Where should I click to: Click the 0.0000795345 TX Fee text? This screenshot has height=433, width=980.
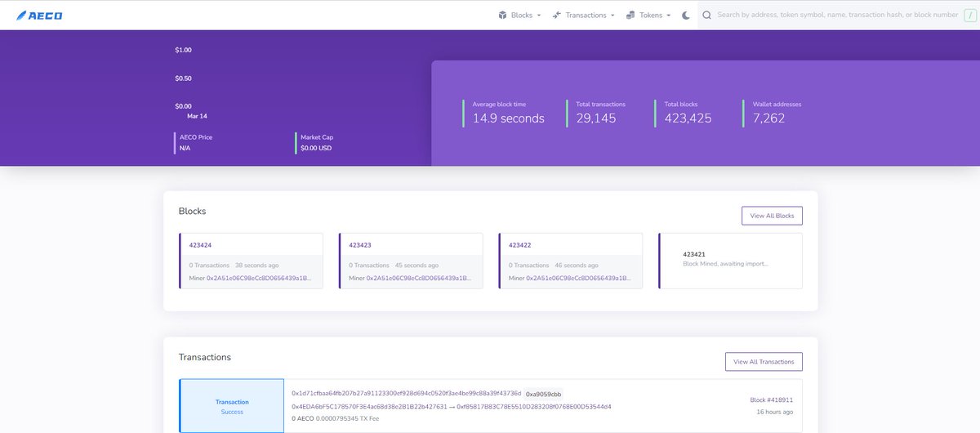(347, 419)
